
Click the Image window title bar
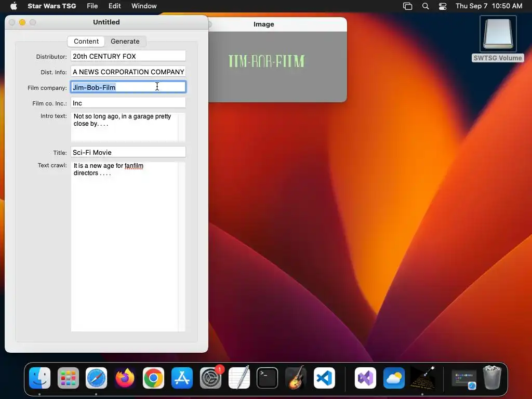tap(277, 24)
